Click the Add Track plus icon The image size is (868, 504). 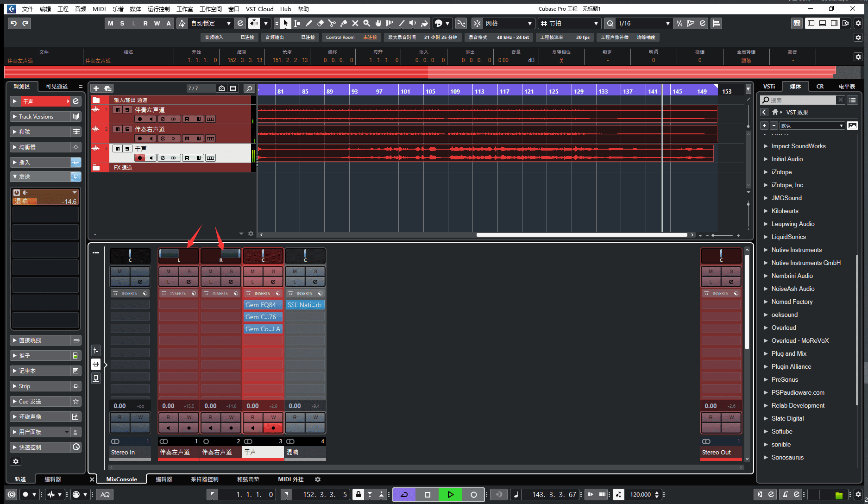[96, 88]
